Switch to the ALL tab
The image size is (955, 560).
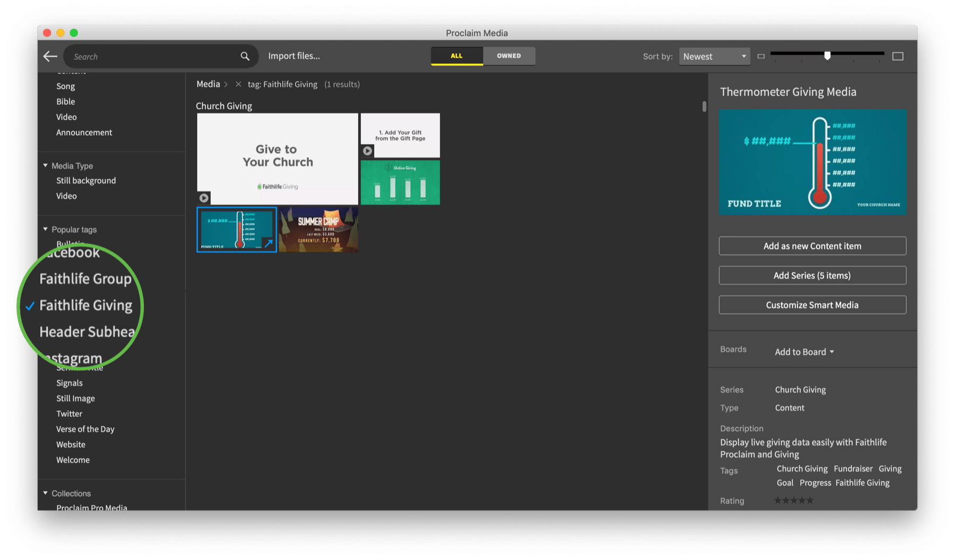coord(457,56)
